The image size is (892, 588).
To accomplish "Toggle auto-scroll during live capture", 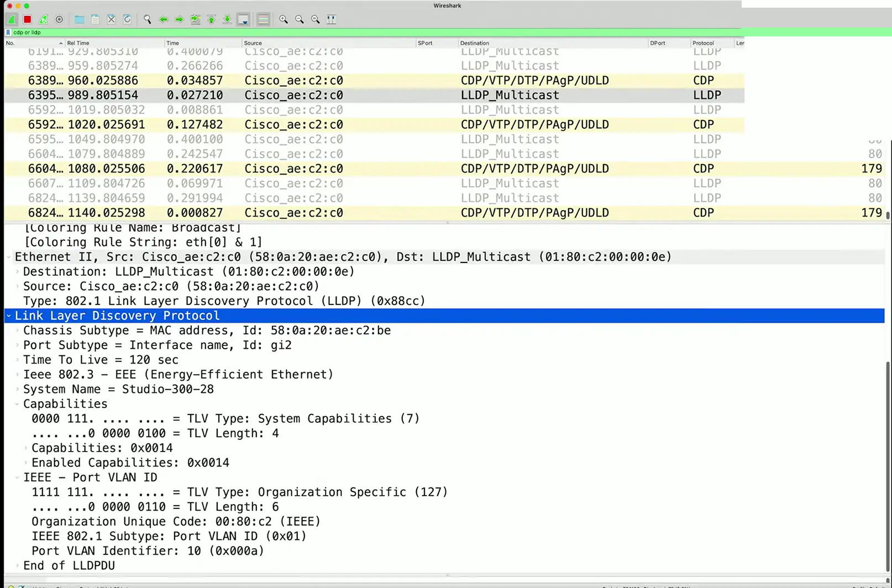I will click(243, 19).
